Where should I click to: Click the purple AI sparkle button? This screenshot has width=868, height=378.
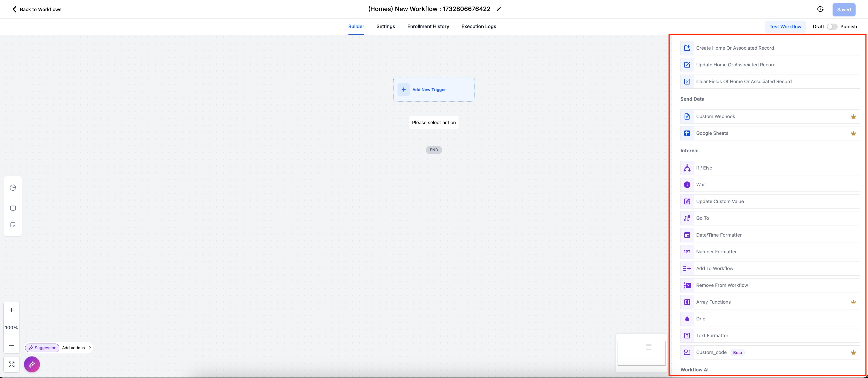click(32, 364)
